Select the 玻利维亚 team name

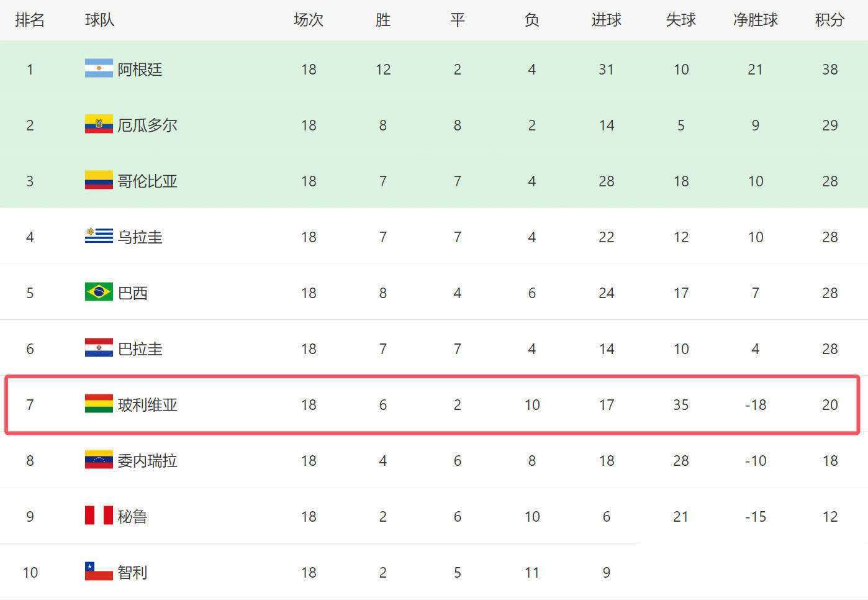point(148,405)
